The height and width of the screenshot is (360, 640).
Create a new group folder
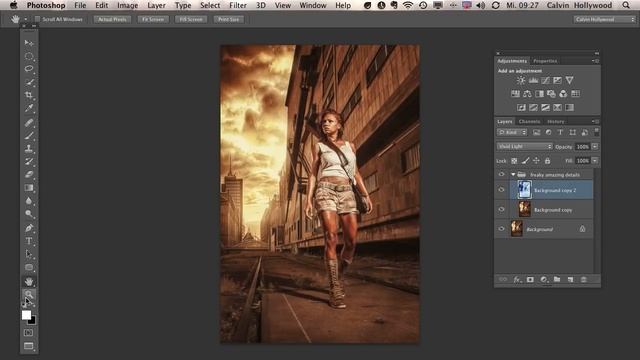click(557, 280)
